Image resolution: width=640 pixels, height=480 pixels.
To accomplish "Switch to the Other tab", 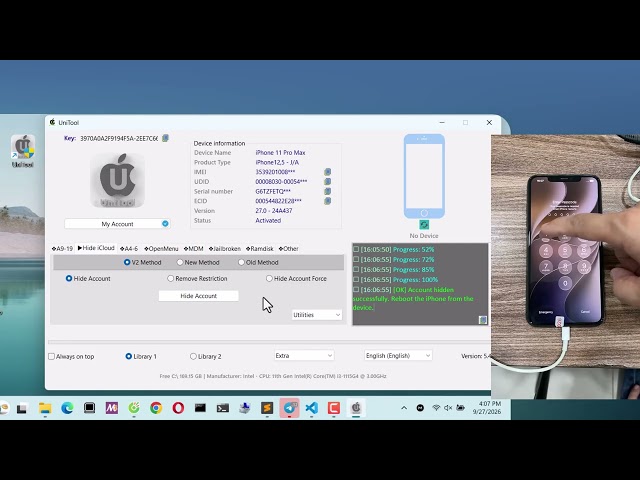I will (x=289, y=249).
